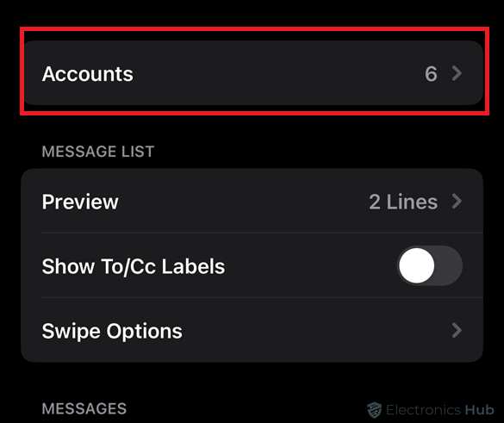Image resolution: width=504 pixels, height=423 pixels.
Task: Click the Show To/Cc Labels text
Action: [134, 266]
